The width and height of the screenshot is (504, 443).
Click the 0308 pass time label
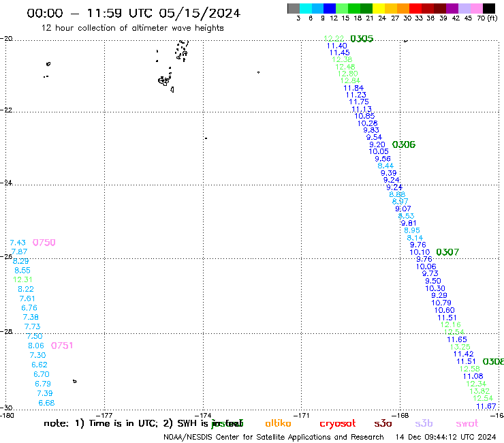click(493, 362)
